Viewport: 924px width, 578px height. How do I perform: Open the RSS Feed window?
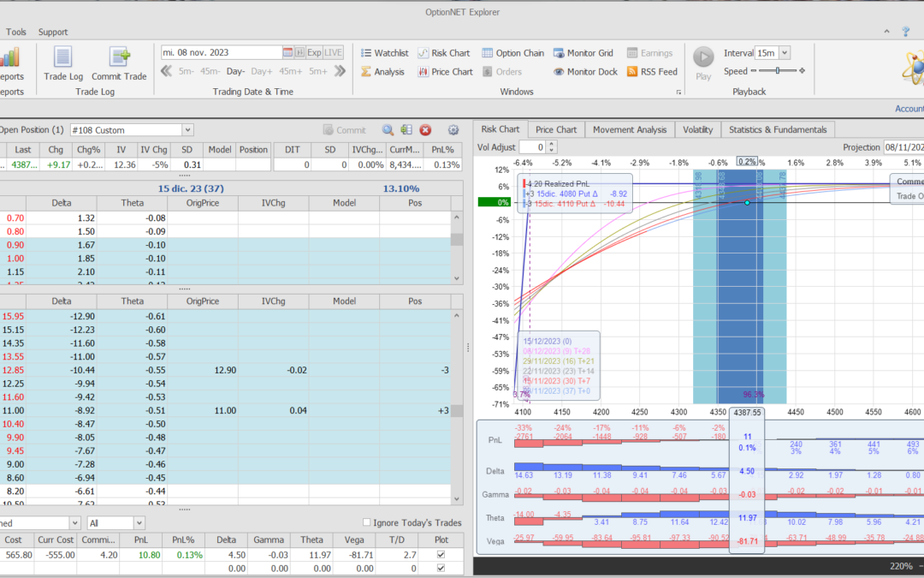click(652, 72)
